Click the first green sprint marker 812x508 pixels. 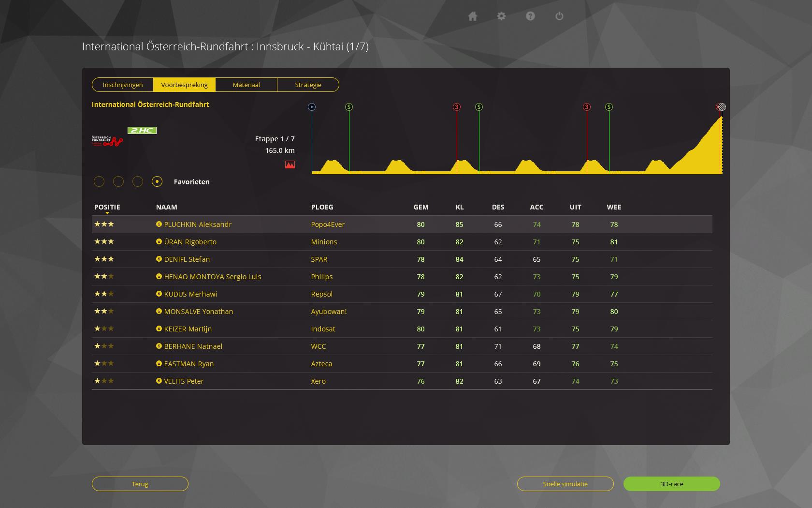[x=349, y=107]
